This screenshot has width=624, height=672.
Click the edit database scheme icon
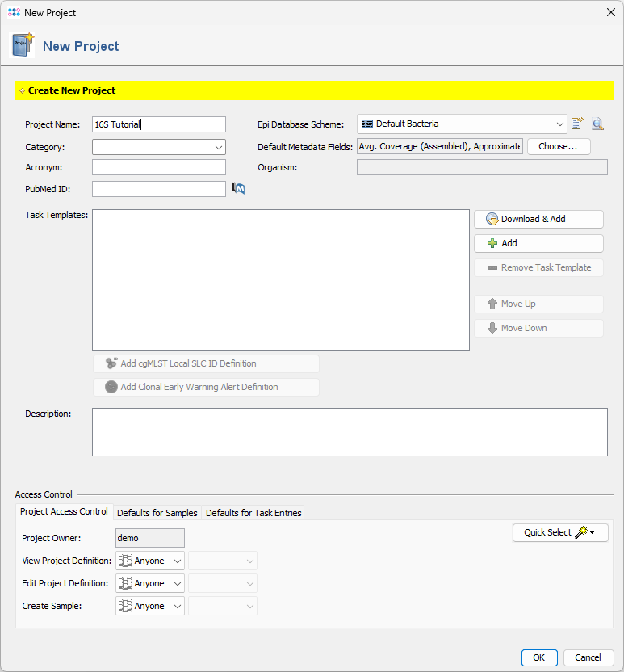coord(577,124)
